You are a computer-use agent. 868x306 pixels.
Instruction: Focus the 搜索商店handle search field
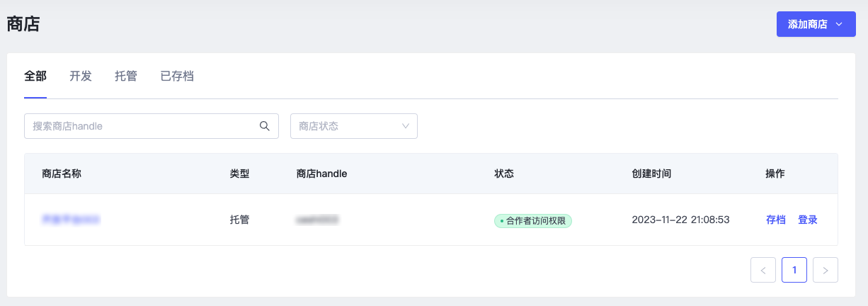[152, 126]
